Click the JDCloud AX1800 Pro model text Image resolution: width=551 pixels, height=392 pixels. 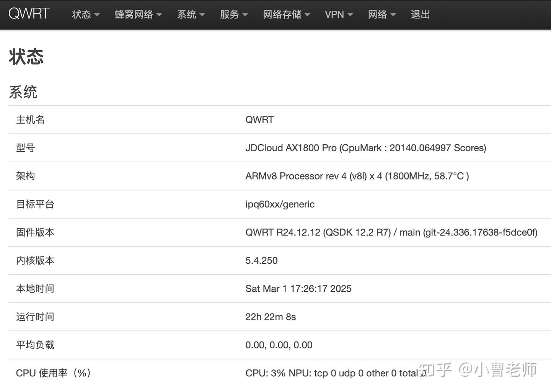[291, 148]
